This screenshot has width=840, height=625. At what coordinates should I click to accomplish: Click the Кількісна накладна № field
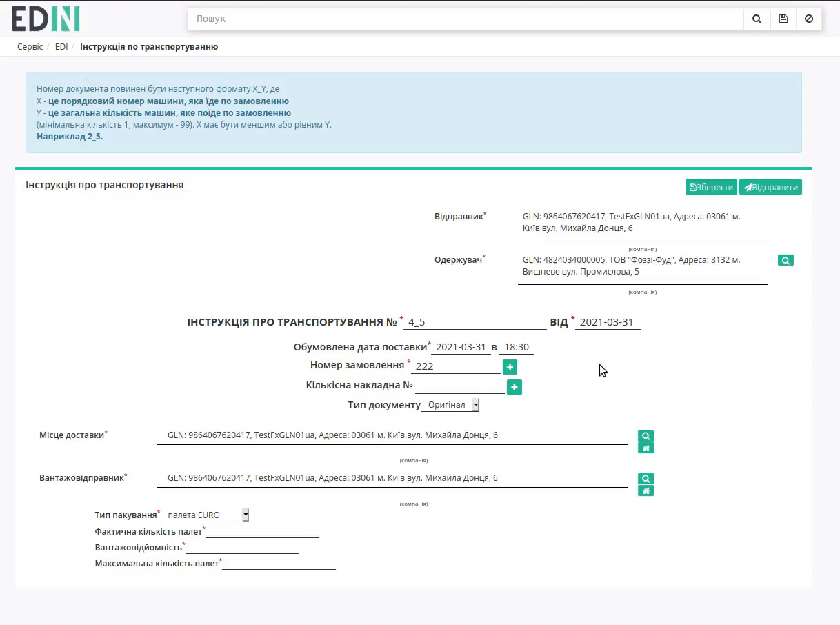click(x=460, y=386)
